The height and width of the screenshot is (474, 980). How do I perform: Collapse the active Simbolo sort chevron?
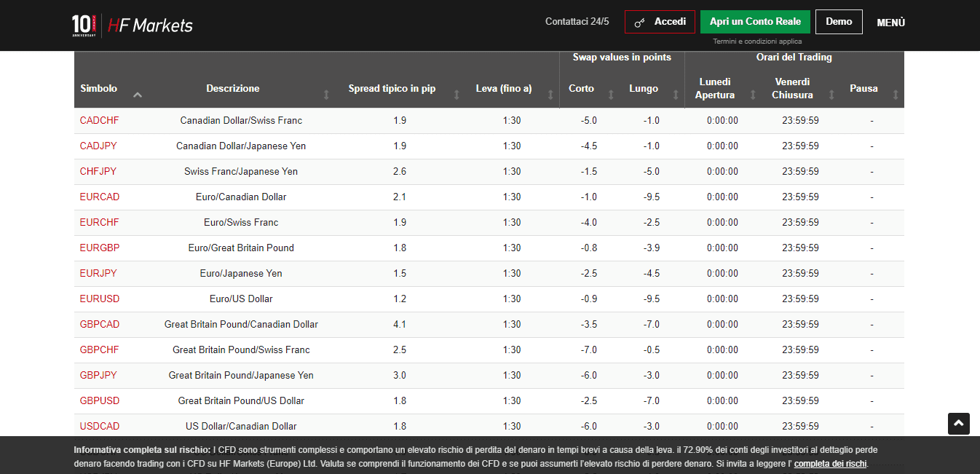137,95
